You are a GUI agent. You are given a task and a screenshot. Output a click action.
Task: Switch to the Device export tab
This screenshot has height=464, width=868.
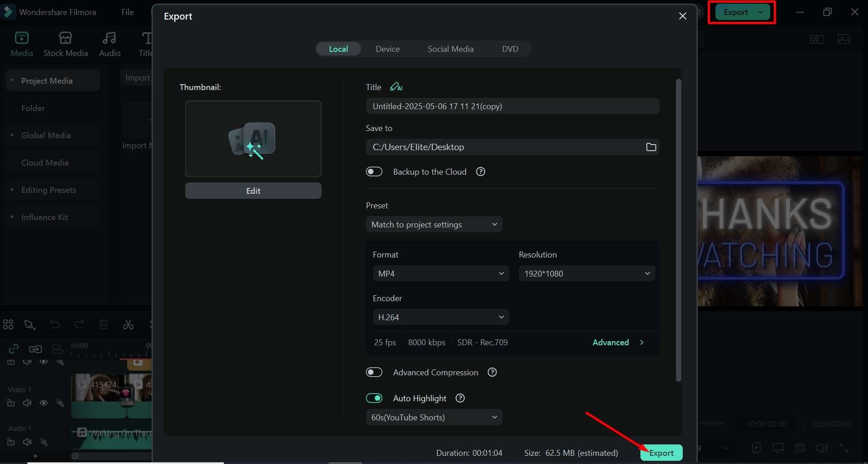pos(387,49)
